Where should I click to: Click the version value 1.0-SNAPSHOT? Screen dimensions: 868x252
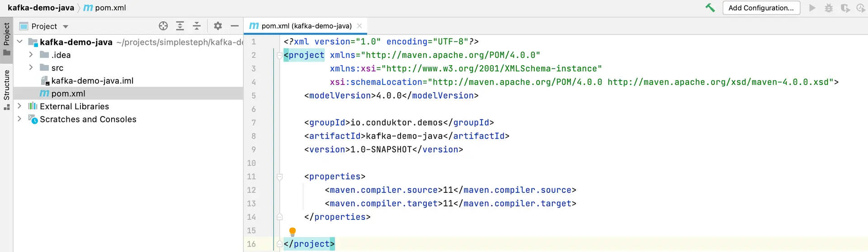[x=382, y=149]
